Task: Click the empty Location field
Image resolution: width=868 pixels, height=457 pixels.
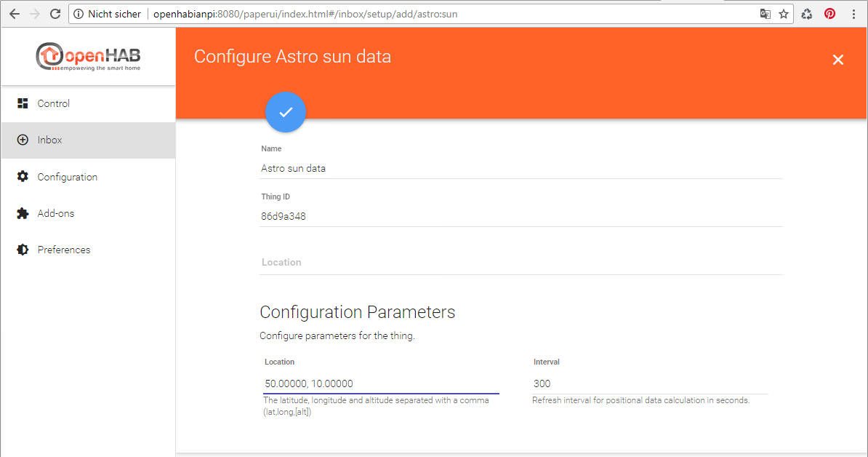Action: pyautogui.click(x=521, y=263)
